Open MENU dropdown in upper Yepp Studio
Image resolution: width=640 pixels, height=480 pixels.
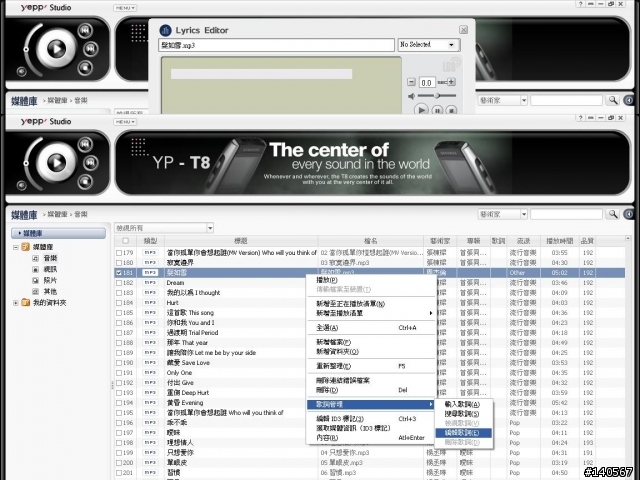click(x=125, y=8)
